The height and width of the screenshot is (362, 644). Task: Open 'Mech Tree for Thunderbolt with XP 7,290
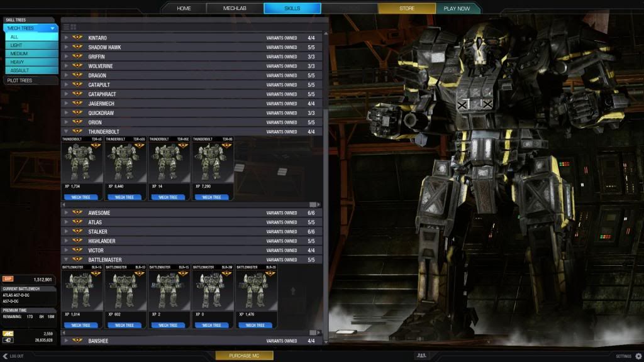coord(211,197)
